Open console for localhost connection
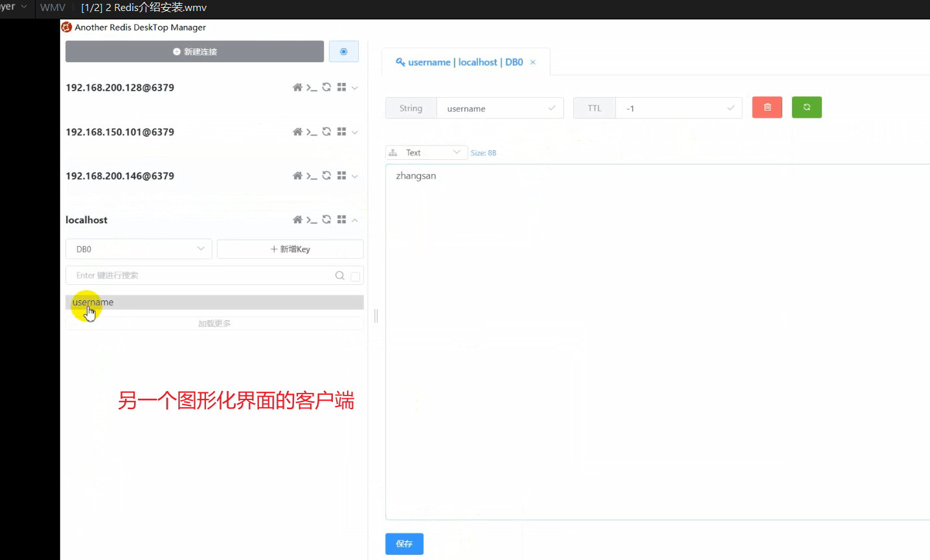This screenshot has width=930, height=560. pyautogui.click(x=312, y=219)
